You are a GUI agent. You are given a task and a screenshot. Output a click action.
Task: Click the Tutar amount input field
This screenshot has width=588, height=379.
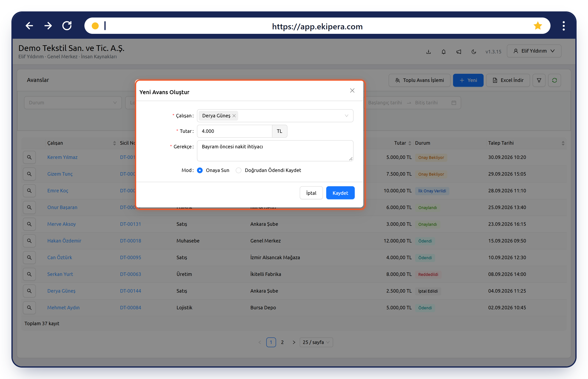(x=234, y=131)
